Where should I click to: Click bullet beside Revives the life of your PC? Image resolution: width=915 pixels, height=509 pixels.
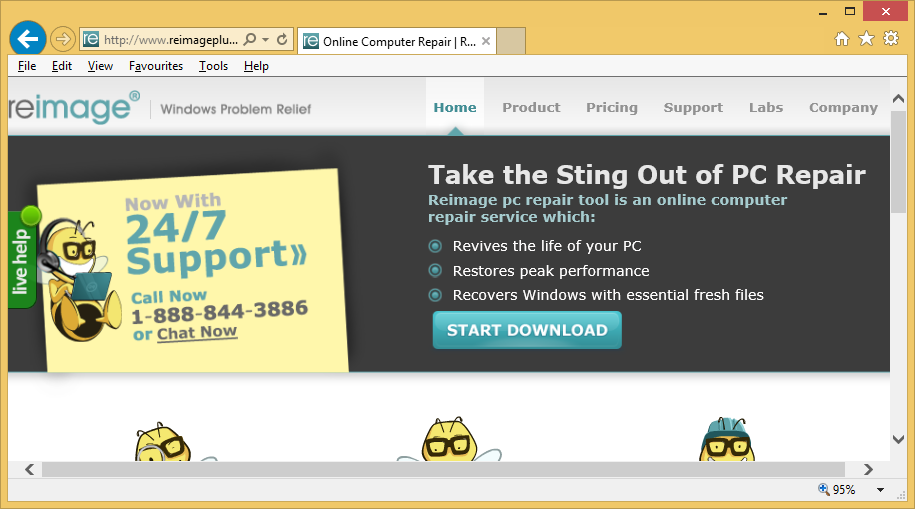tap(435, 246)
